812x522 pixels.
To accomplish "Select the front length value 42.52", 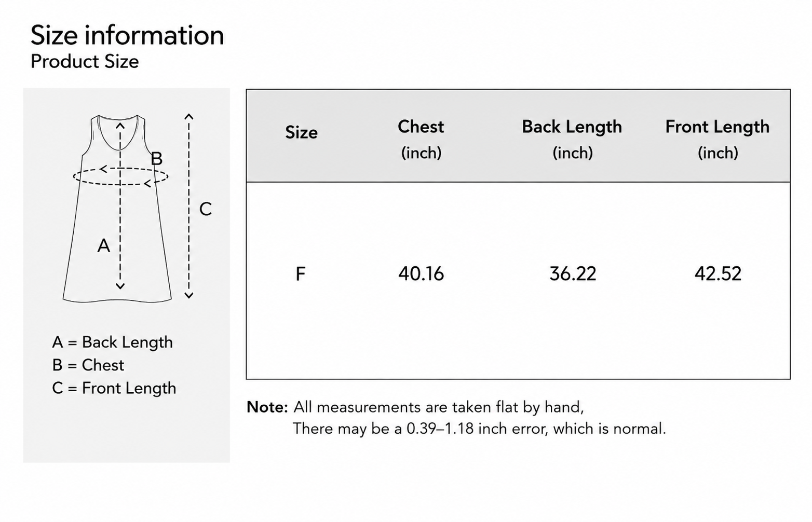I will pyautogui.click(x=718, y=273).
